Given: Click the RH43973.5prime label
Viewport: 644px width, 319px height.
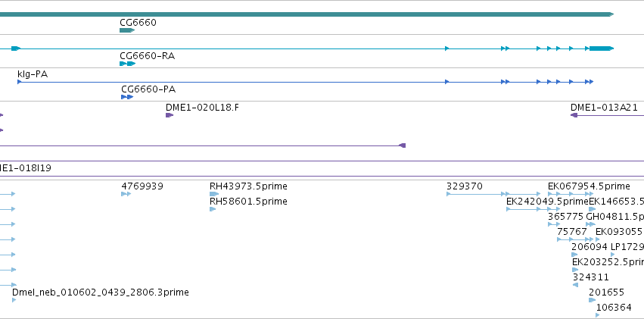Looking at the screenshot, I should [248, 186].
